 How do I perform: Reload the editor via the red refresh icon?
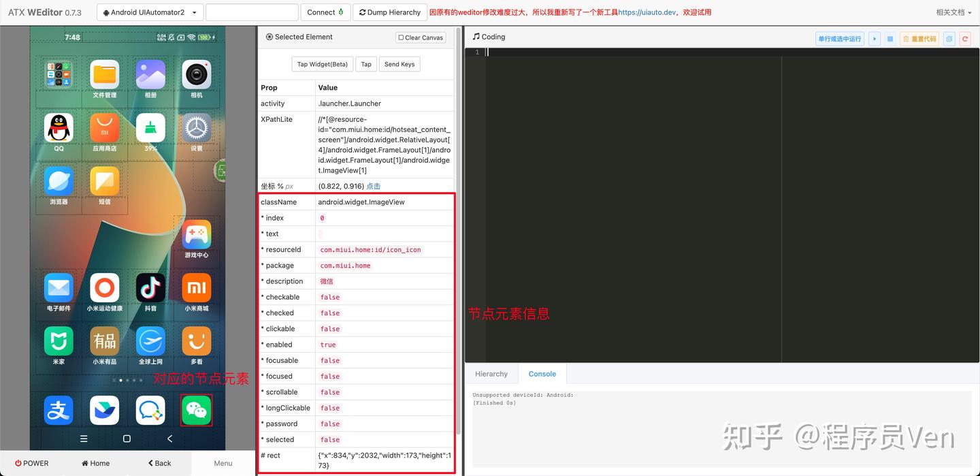(x=964, y=39)
